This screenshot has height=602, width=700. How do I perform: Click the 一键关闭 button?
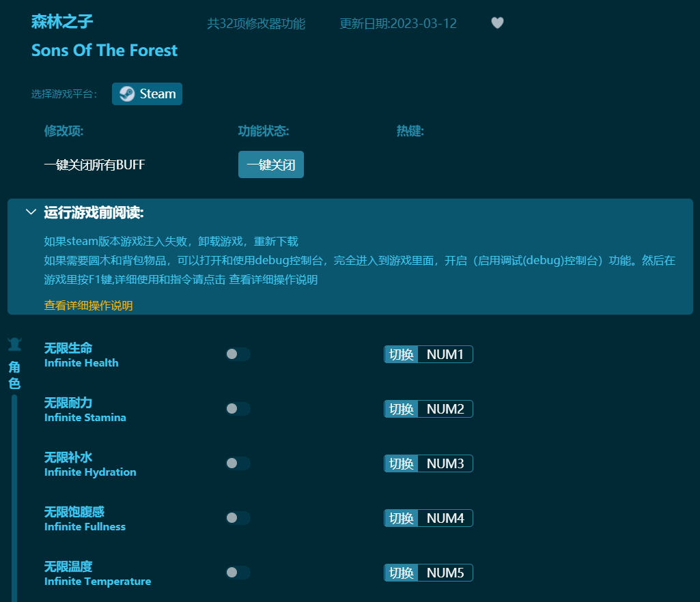click(x=271, y=164)
